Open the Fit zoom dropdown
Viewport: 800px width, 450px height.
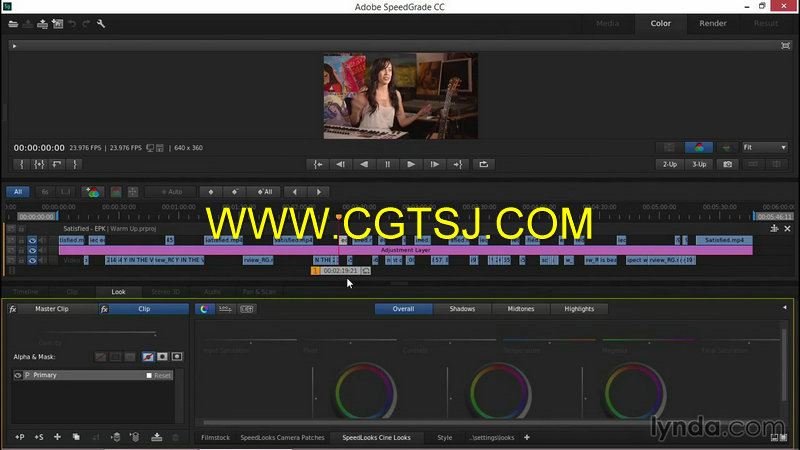[765, 147]
